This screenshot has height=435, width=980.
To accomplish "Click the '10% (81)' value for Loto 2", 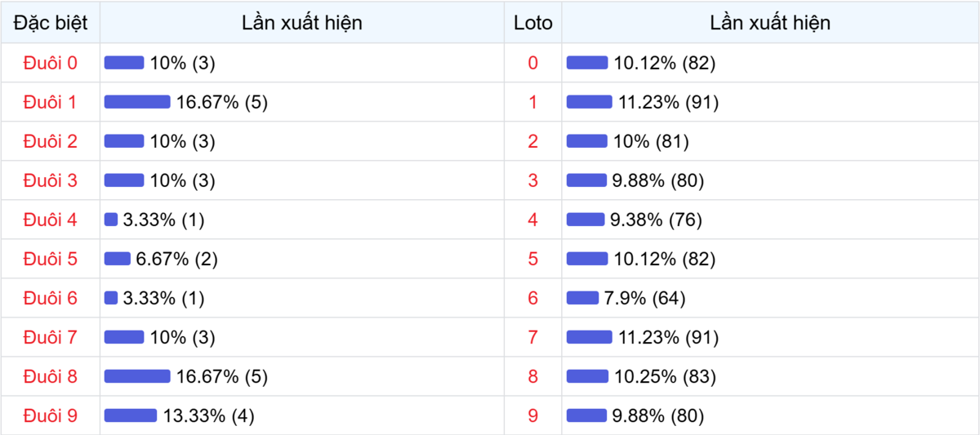I will [x=651, y=141].
